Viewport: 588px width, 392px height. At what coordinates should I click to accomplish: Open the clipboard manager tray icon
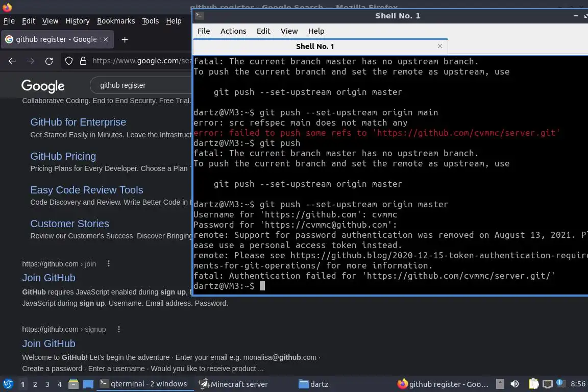533,384
